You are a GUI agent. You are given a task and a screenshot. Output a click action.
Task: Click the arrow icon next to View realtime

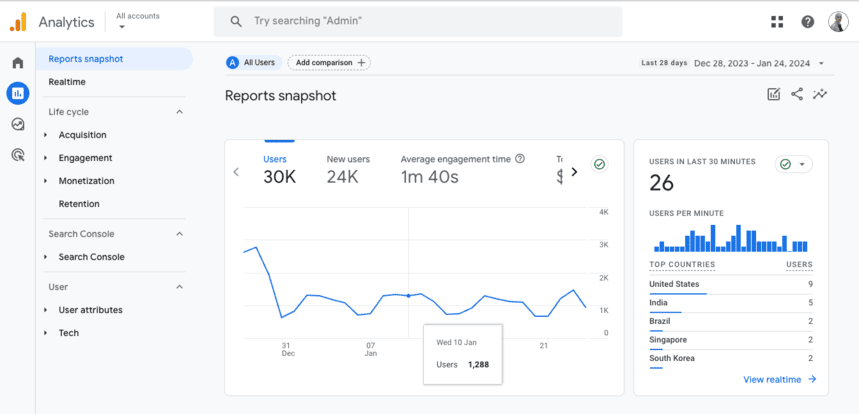pos(812,379)
